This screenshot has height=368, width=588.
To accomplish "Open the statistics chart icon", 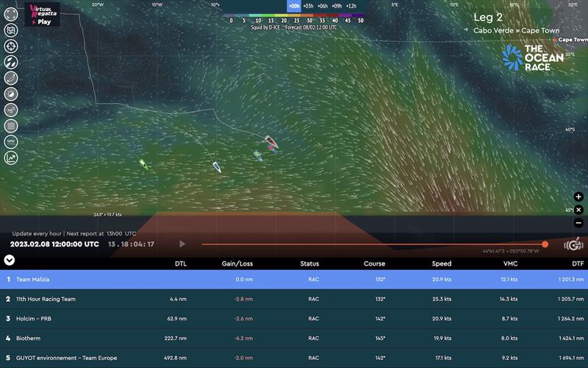I will tap(11, 158).
